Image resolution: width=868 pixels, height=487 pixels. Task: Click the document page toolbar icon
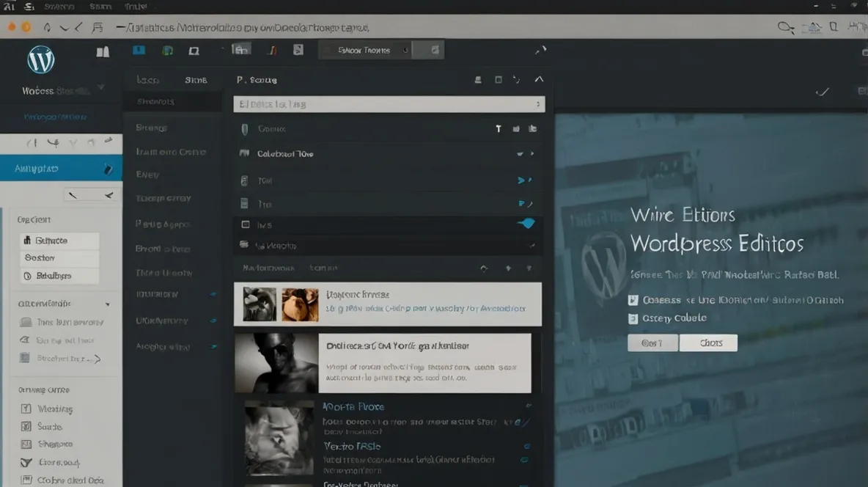tap(298, 50)
